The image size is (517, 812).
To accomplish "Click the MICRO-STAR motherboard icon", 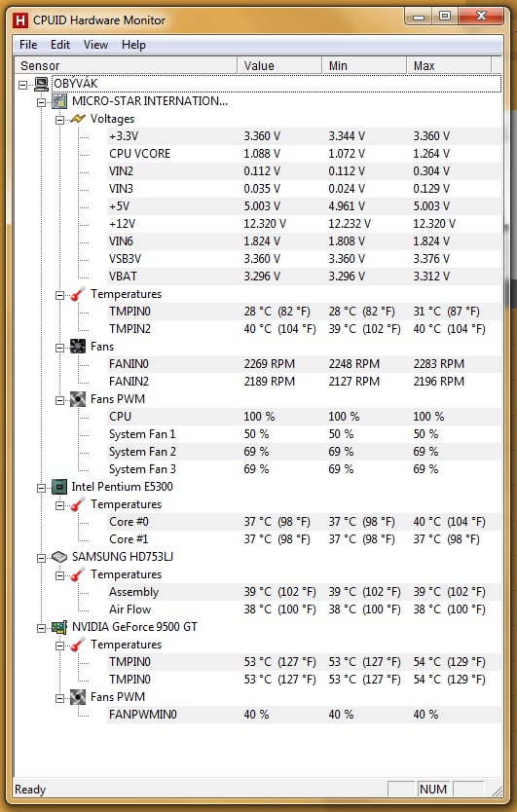I will (x=60, y=101).
